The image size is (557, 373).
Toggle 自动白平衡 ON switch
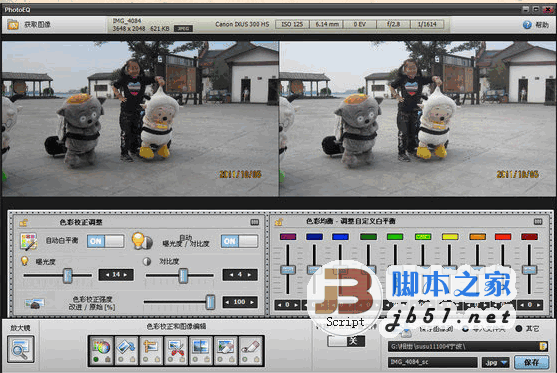pos(106,241)
